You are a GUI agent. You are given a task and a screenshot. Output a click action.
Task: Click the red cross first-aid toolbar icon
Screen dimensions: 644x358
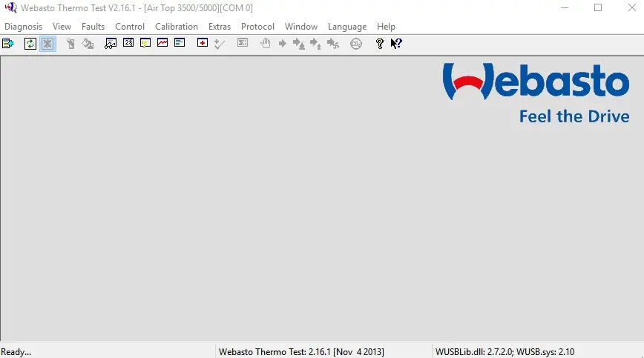tap(202, 44)
